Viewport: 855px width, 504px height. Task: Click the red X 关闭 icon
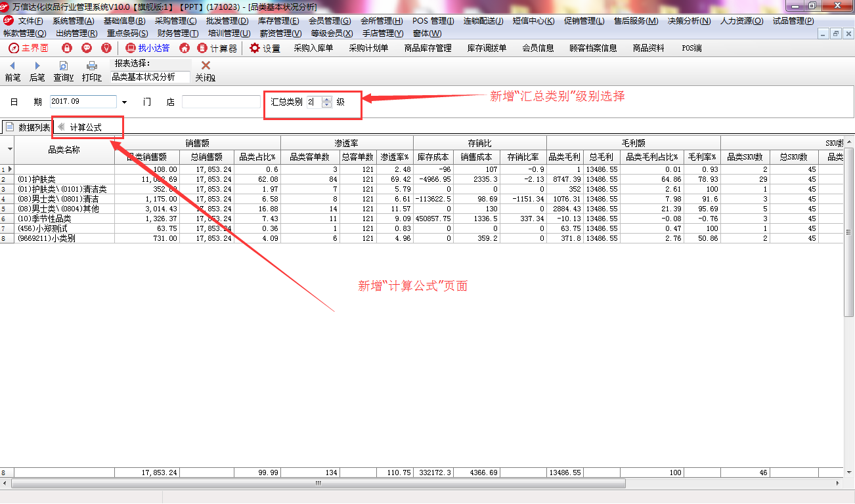coord(206,65)
